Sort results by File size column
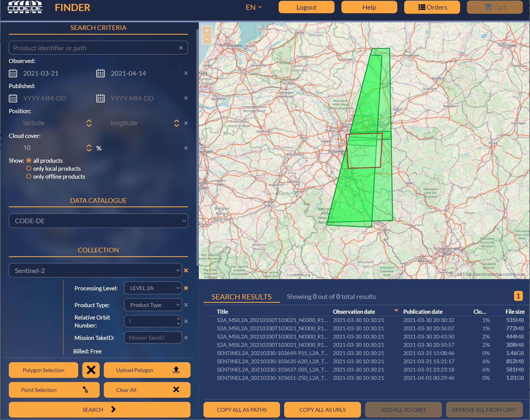The image size is (530, 420). pos(515,312)
